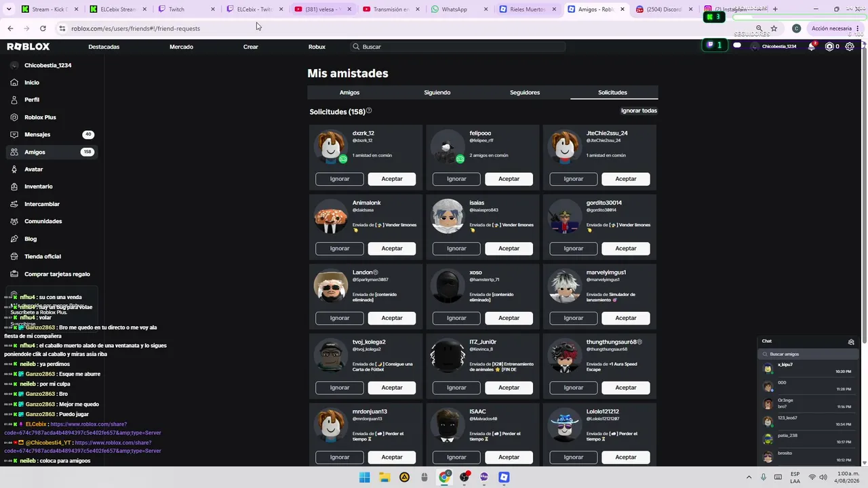
Task: Select the Solicitudes tab
Action: [x=613, y=93]
